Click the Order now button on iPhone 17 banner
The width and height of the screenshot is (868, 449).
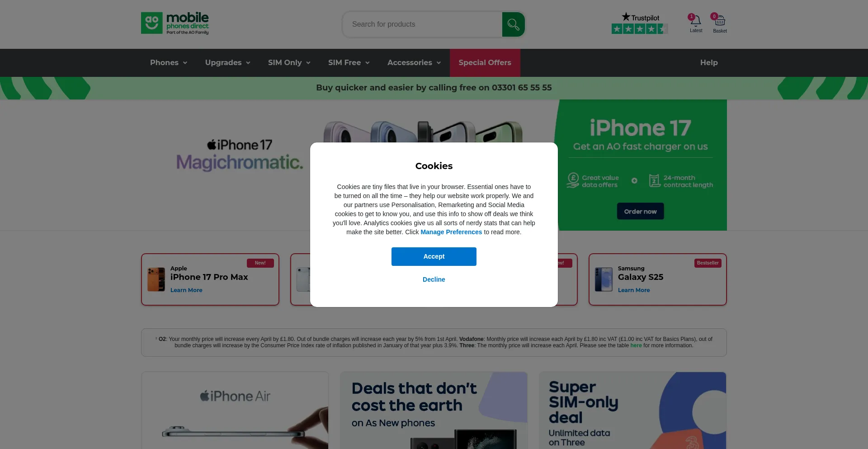tap(640, 211)
